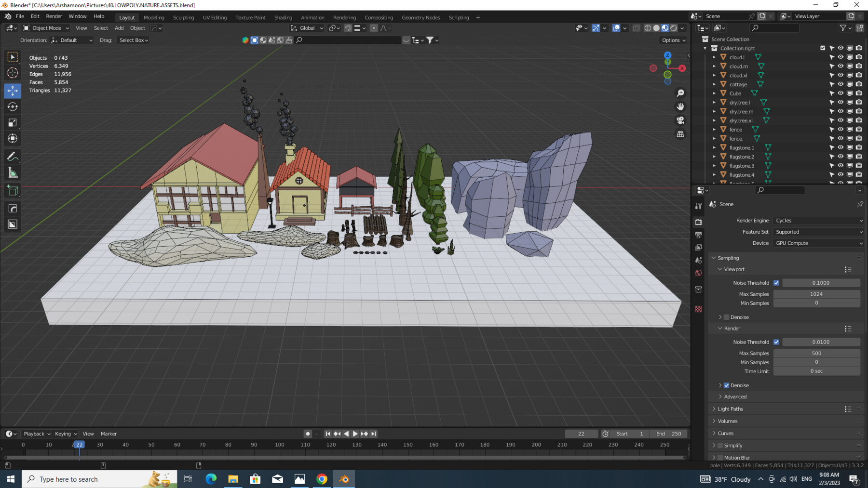Toggle proportional editing in the header

coord(374,28)
